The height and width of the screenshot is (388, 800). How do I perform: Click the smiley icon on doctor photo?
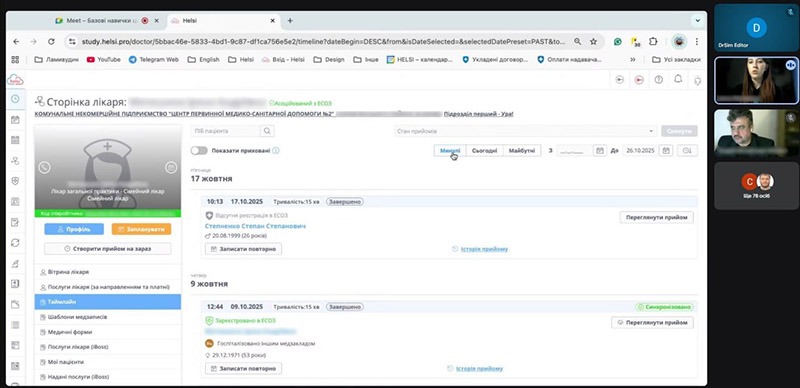coord(171,167)
